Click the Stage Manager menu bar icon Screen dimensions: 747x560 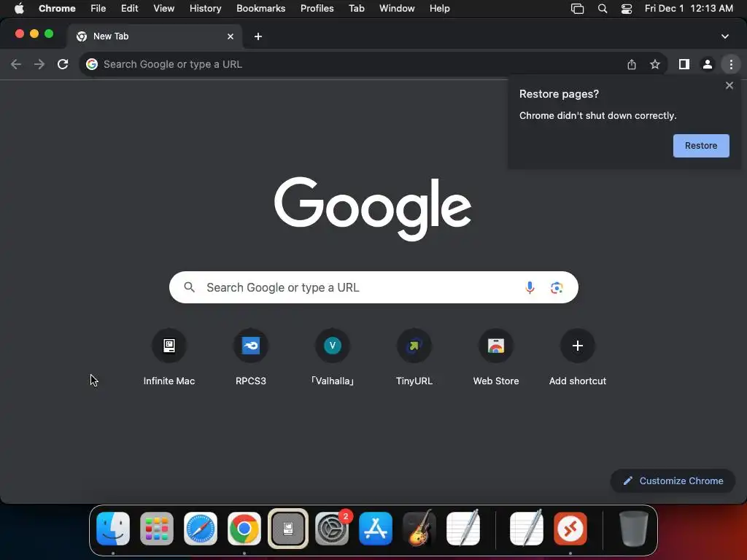coord(578,9)
